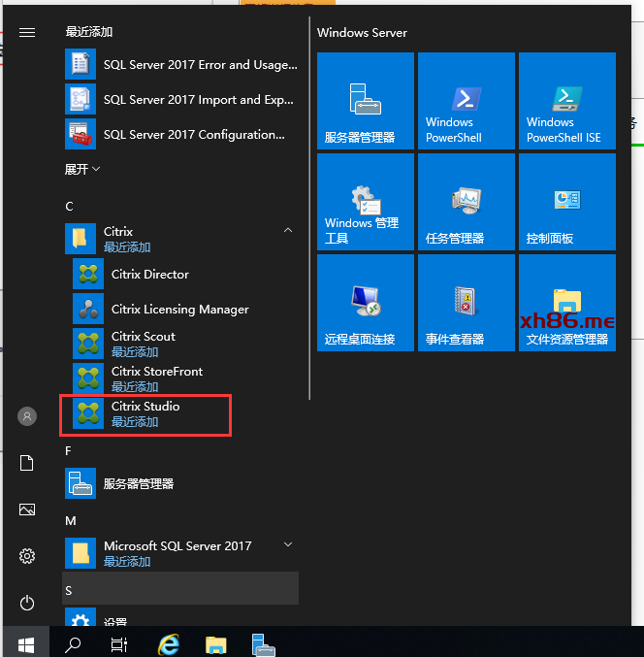Launch Internet Explorer from taskbar
The image size is (644, 657).
(x=169, y=644)
